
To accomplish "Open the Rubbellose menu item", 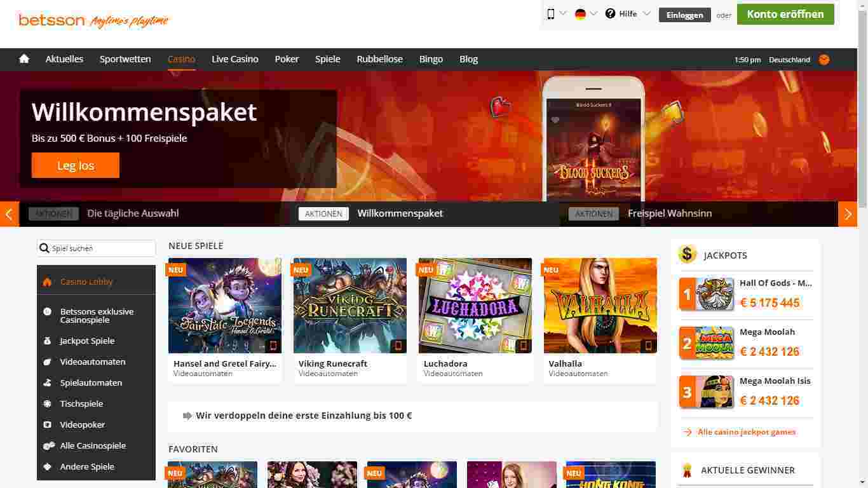I will click(380, 59).
